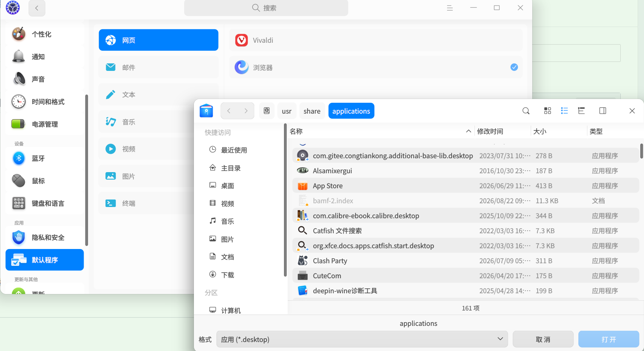Switch to list view mode
644x351 pixels.
click(x=564, y=111)
